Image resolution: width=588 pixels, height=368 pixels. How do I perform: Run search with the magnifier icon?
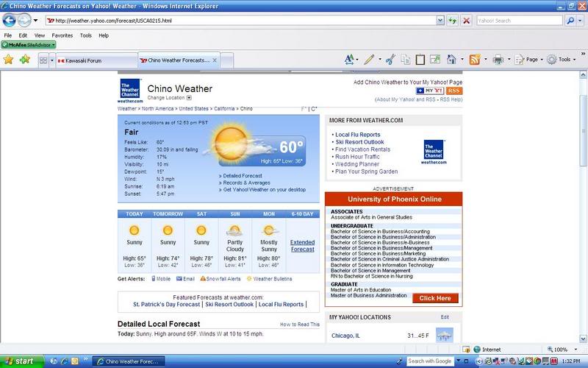coord(570,21)
